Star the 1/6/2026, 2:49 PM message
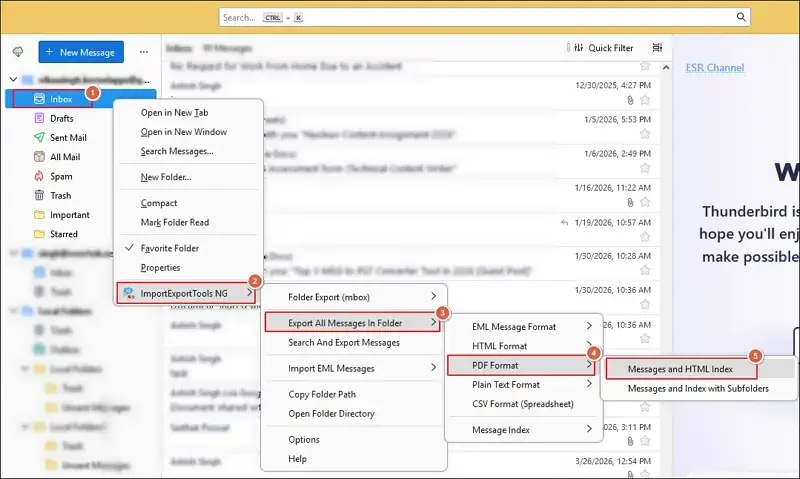This screenshot has width=800, height=479. click(x=645, y=168)
